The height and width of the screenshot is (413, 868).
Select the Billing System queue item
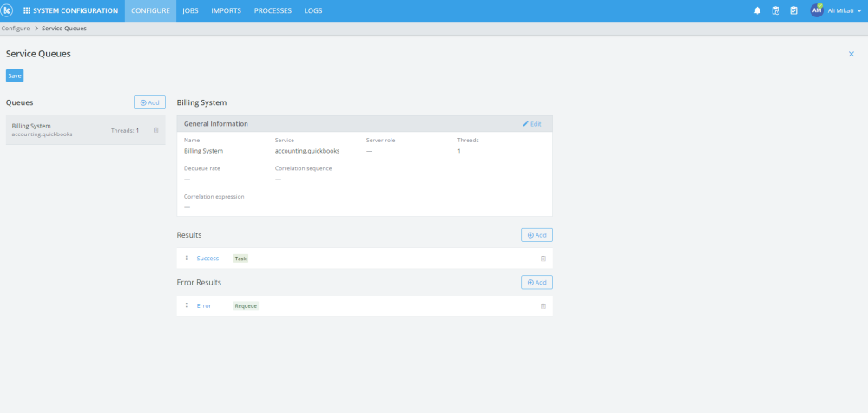[86, 130]
